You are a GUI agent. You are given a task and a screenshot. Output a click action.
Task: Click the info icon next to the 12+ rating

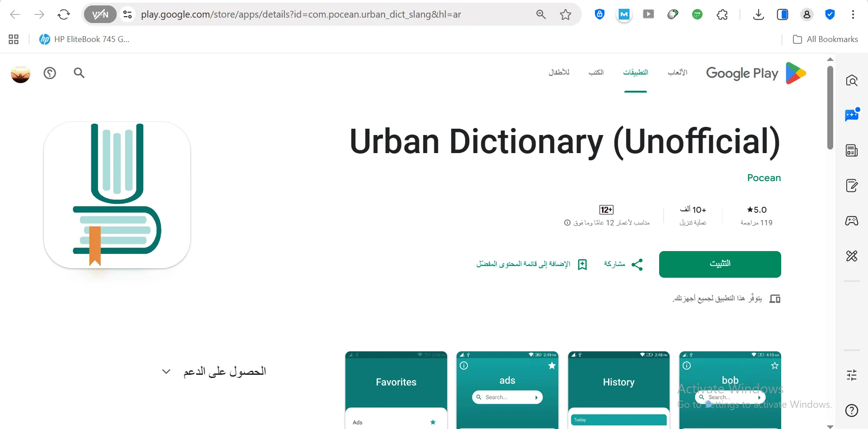(x=568, y=222)
